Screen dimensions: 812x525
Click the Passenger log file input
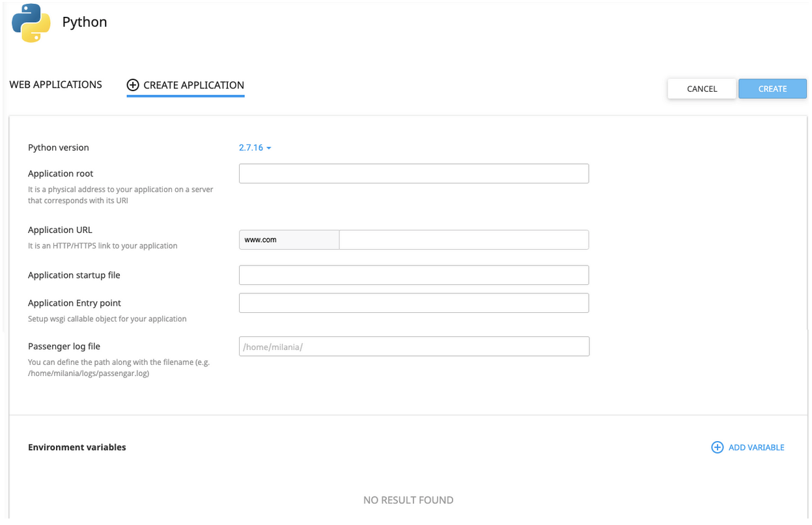(413, 347)
